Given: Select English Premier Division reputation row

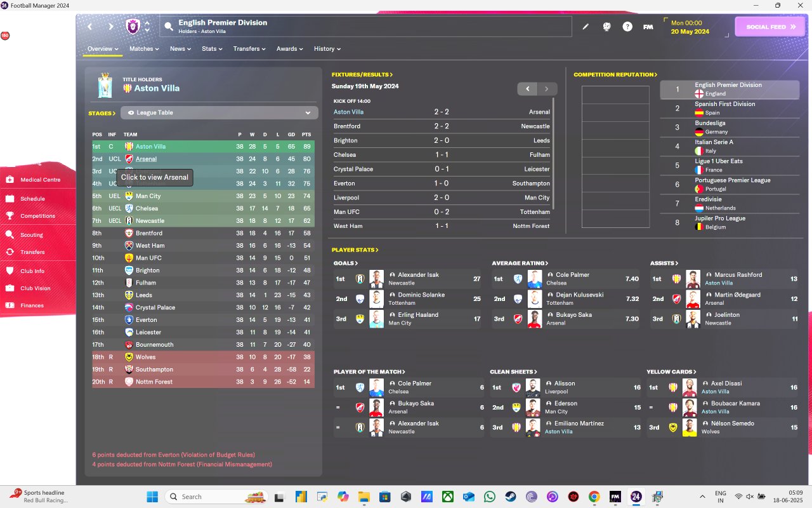Looking at the screenshot, I should tap(730, 90).
